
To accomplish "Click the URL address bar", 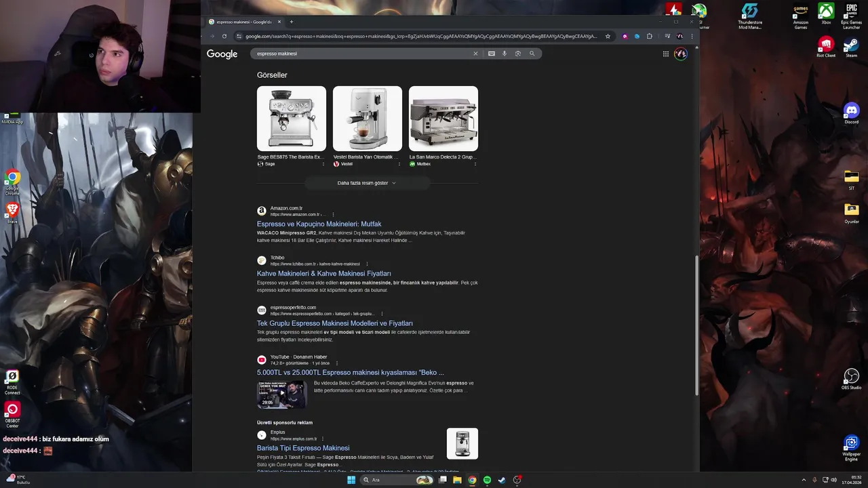I will [x=420, y=36].
